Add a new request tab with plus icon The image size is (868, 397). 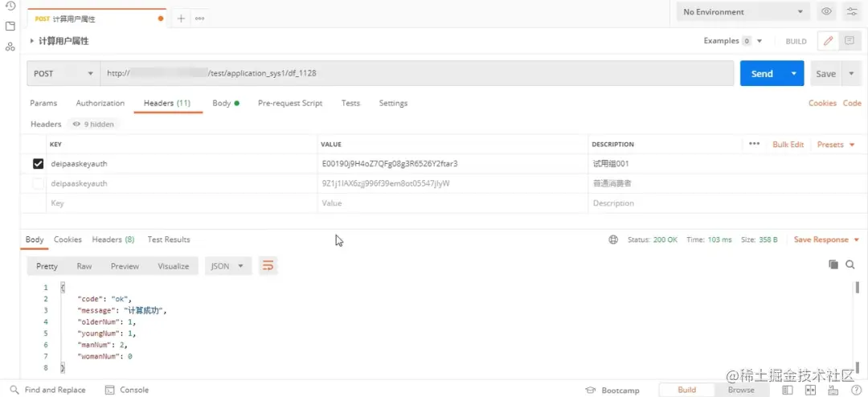181,18
